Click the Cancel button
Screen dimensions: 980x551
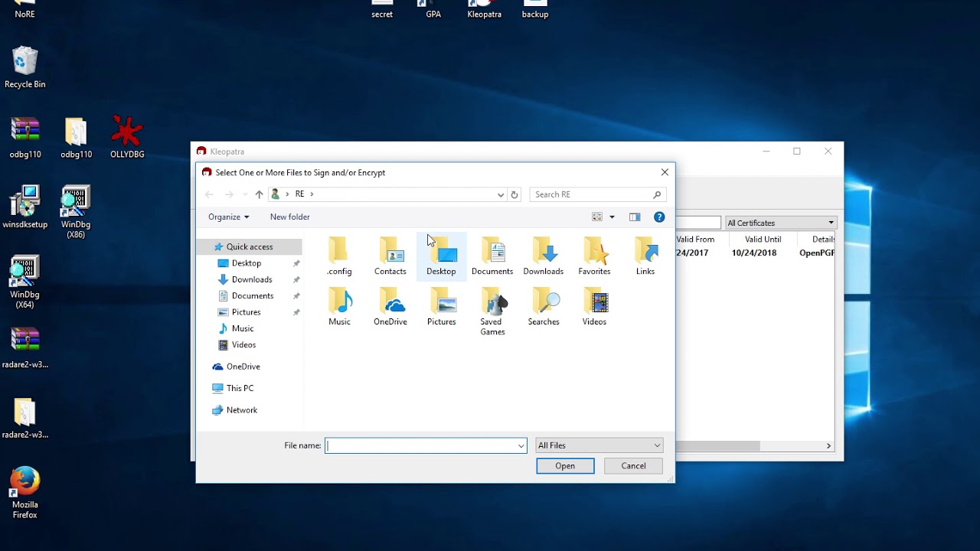click(x=633, y=466)
